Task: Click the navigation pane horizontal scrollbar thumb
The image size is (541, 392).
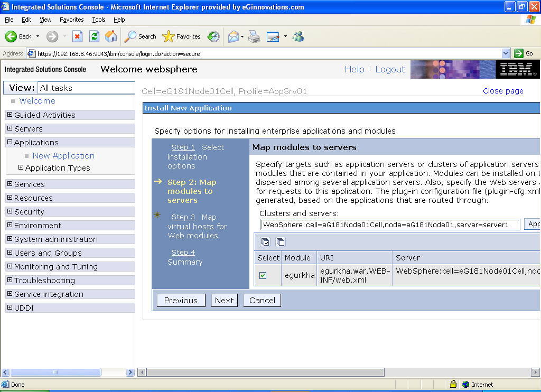Action: coord(55,372)
